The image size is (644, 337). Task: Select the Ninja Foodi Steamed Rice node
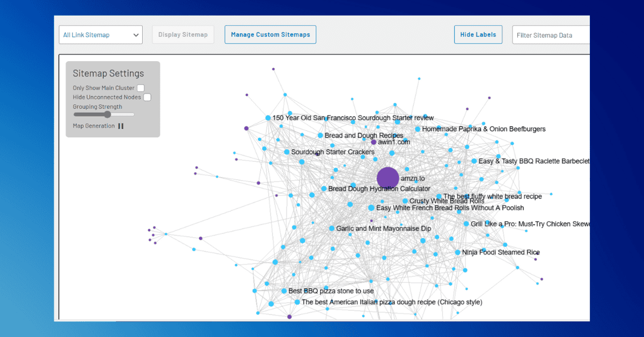click(457, 252)
